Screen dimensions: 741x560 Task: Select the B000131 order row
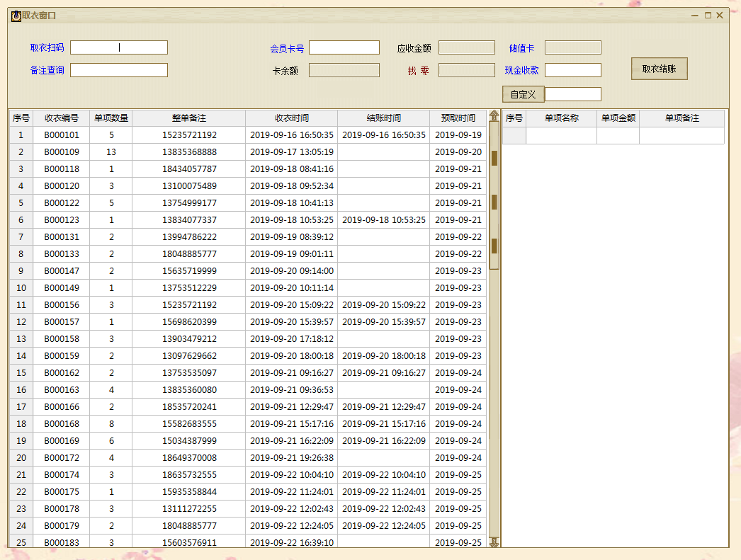248,237
